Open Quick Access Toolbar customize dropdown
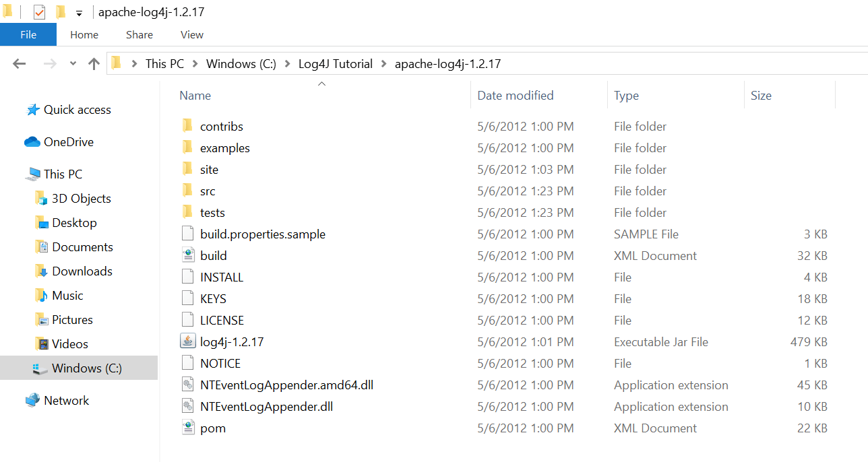868x462 pixels. pyautogui.click(x=79, y=13)
